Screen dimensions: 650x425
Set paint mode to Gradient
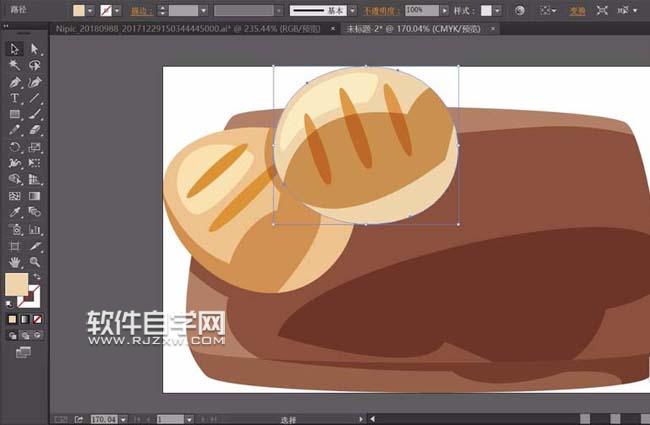tap(25, 319)
